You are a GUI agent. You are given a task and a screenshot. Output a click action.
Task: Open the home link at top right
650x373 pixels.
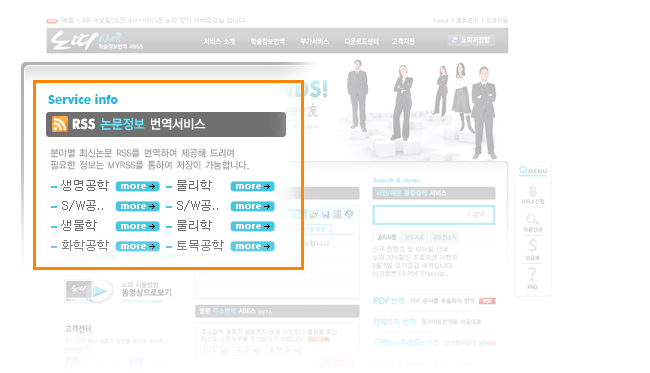pyautogui.click(x=441, y=20)
